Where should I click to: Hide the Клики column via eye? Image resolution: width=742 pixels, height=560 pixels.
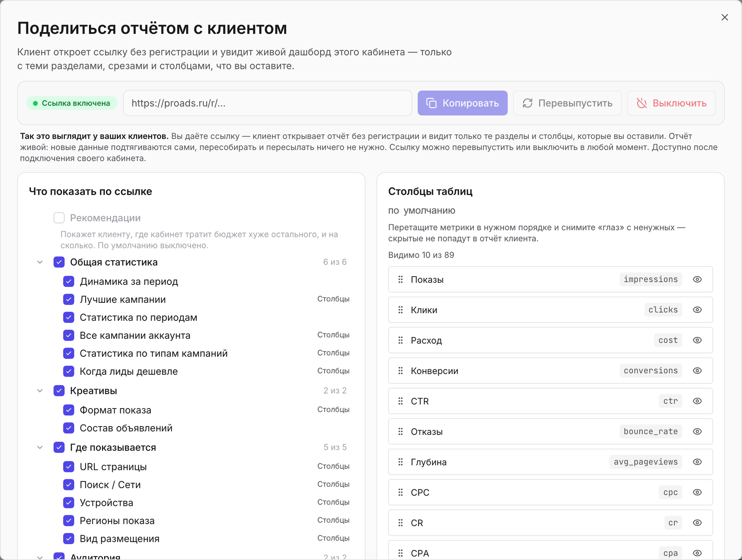tap(697, 310)
